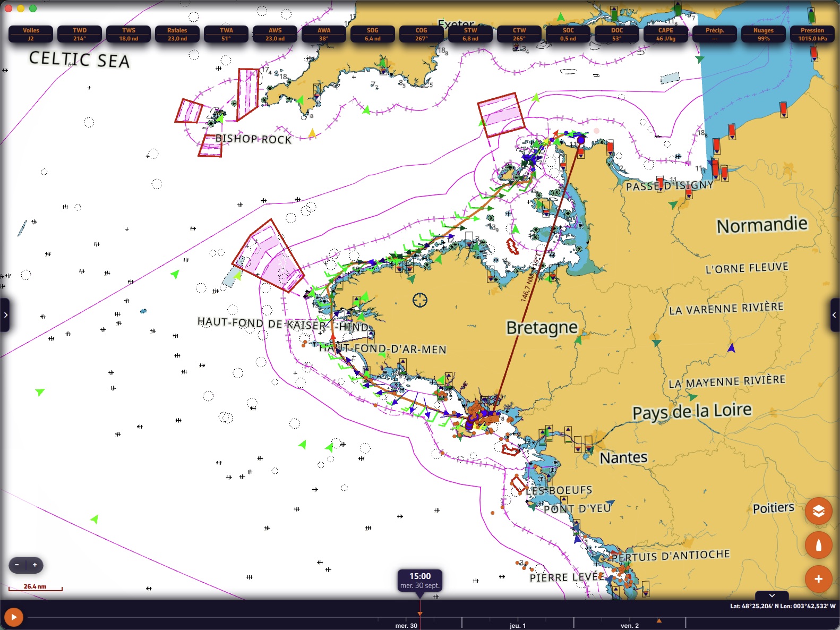Click the Lat/Lon coordinates readout
Screen dimensions: 840x630
pos(783,606)
